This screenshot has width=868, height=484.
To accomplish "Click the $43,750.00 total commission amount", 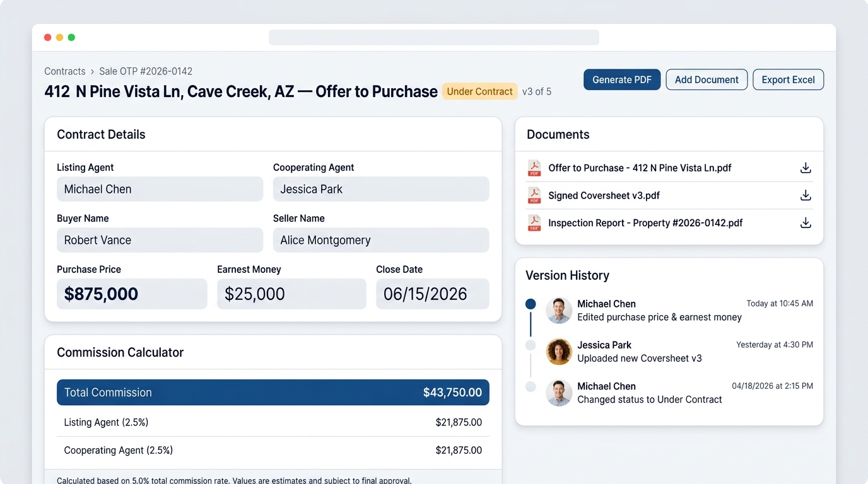I will coord(452,393).
